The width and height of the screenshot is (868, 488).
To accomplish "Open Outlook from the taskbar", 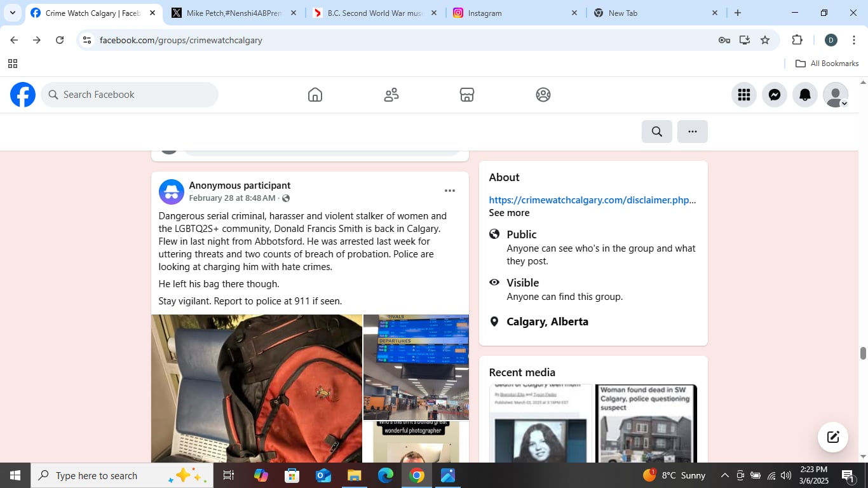I will click(323, 475).
